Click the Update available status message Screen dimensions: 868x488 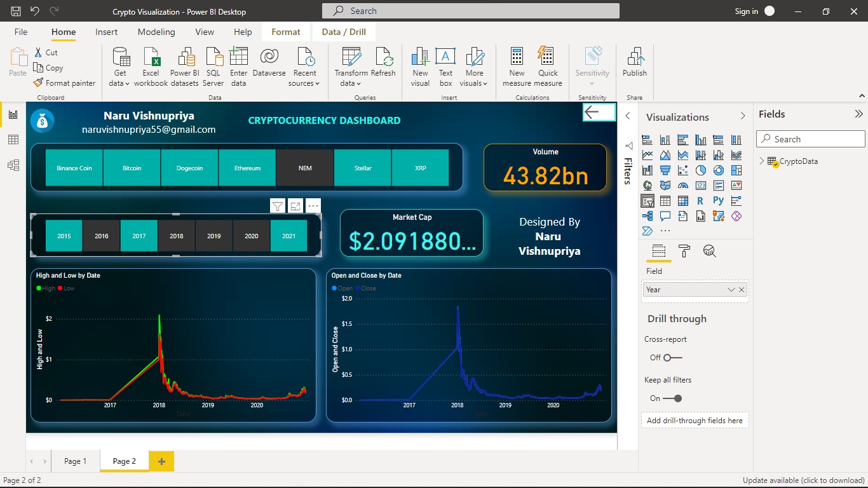[804, 480]
